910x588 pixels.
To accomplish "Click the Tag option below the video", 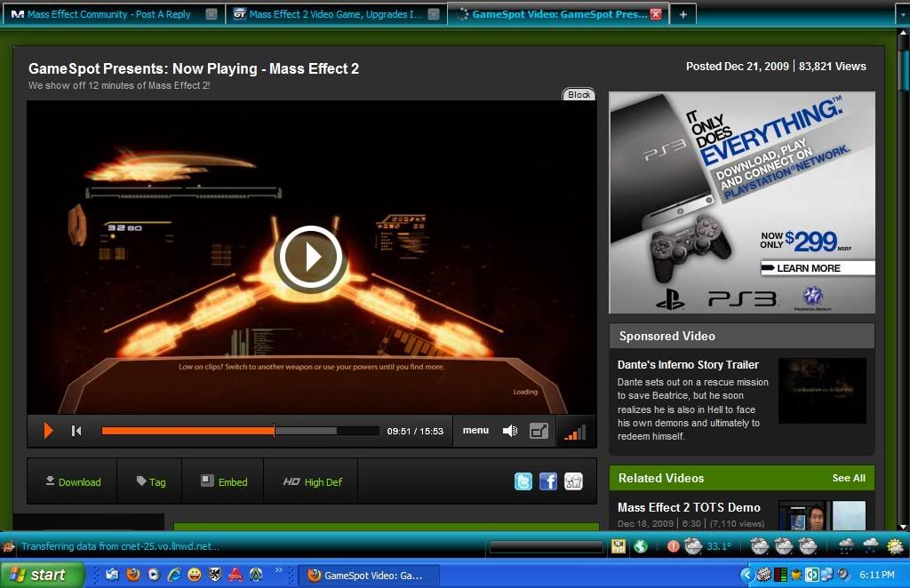I will coord(150,482).
